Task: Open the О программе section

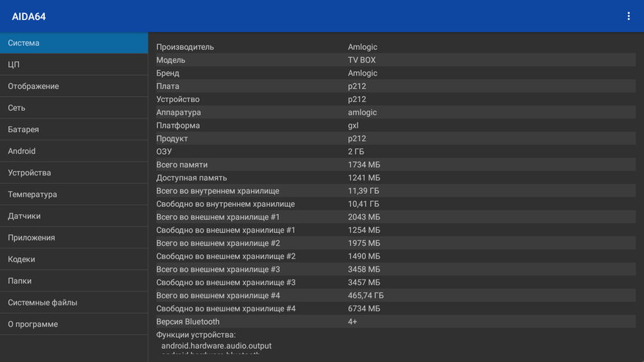Action: pyautogui.click(x=74, y=325)
